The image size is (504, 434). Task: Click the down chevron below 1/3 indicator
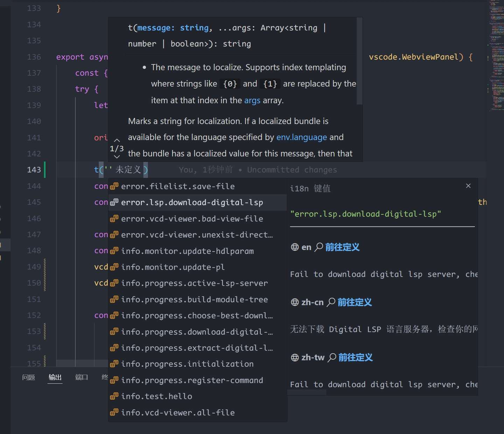pos(117,157)
